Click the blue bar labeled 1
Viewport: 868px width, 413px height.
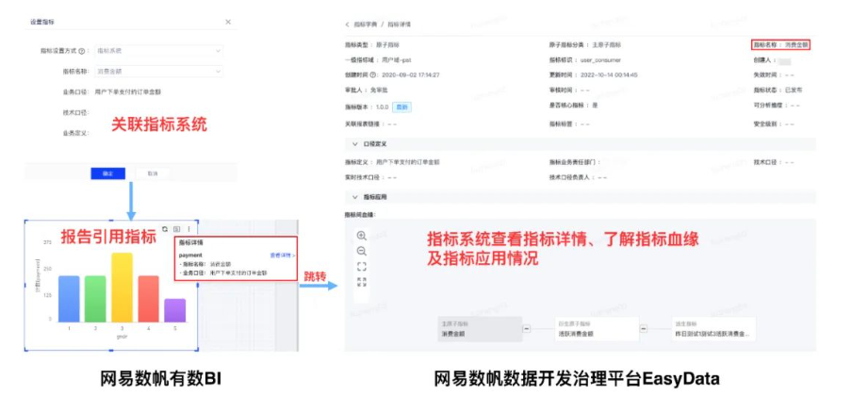tap(69, 298)
